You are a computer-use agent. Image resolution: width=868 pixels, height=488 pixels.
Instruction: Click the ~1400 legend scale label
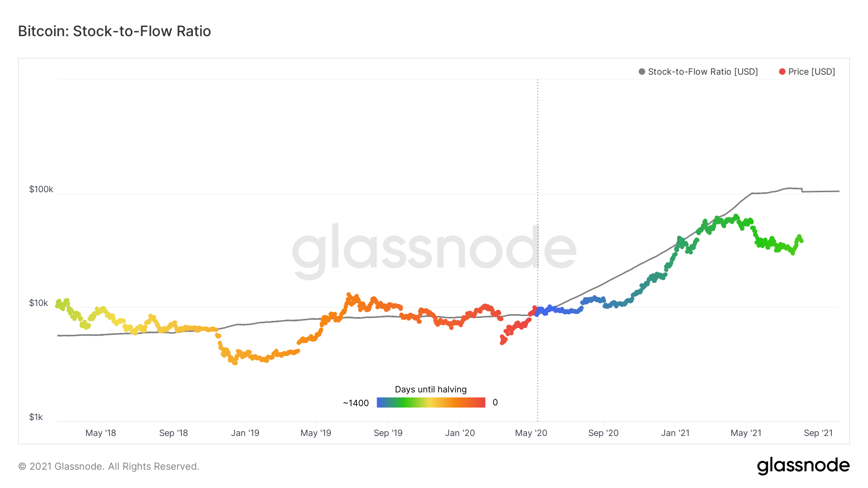[356, 403]
